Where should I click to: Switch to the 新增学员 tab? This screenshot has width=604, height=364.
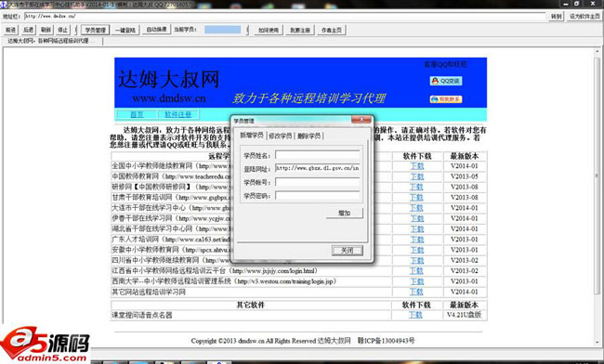tap(252, 135)
